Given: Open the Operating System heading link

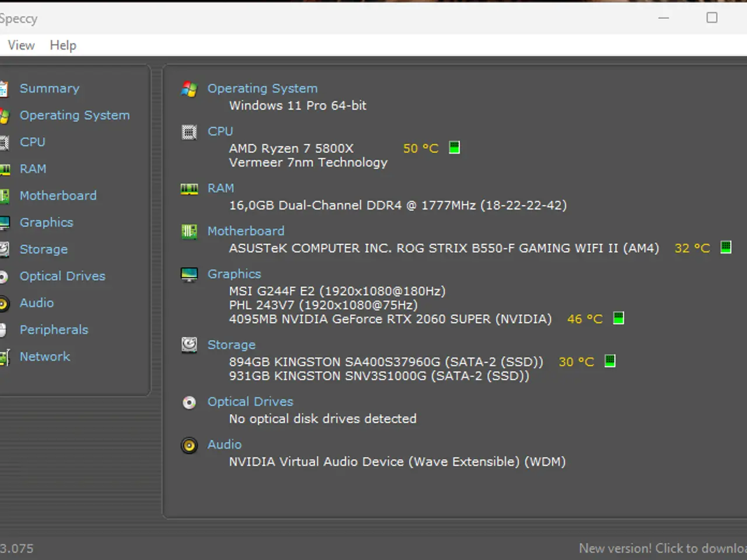Looking at the screenshot, I should (x=263, y=89).
